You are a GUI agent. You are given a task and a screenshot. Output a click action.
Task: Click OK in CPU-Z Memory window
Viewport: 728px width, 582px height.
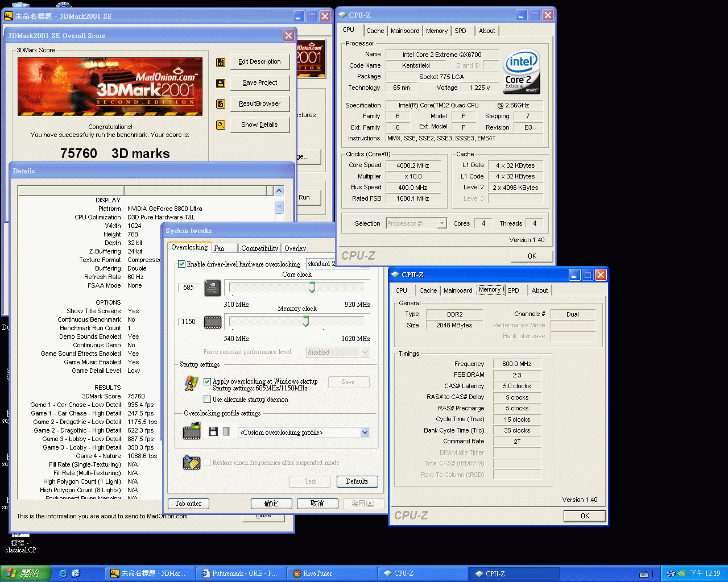point(585,516)
